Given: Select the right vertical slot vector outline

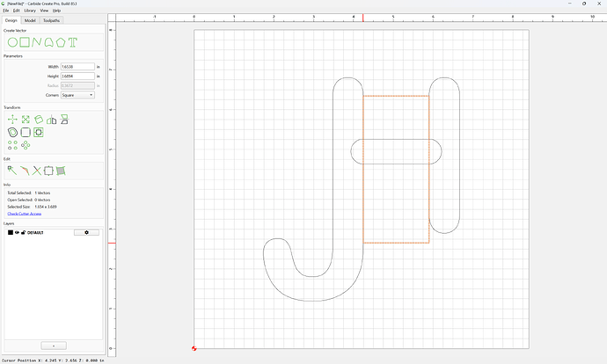Looking at the screenshot, I should (x=459, y=155).
